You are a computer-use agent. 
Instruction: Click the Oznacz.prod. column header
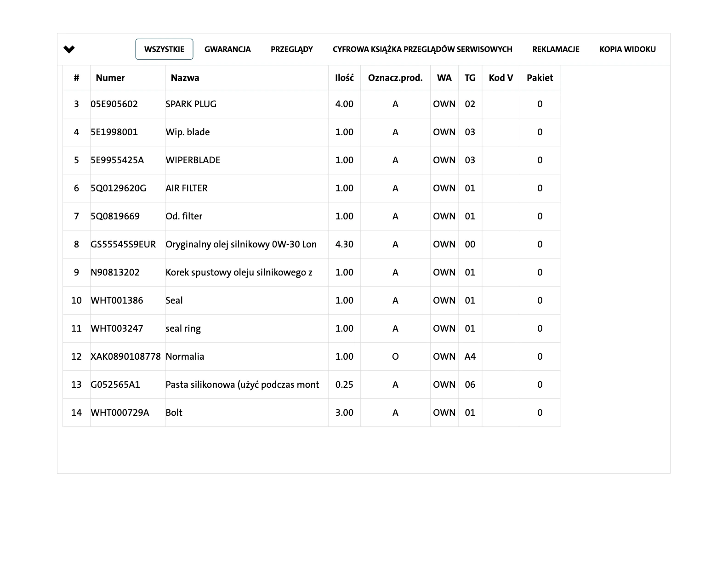tap(395, 78)
